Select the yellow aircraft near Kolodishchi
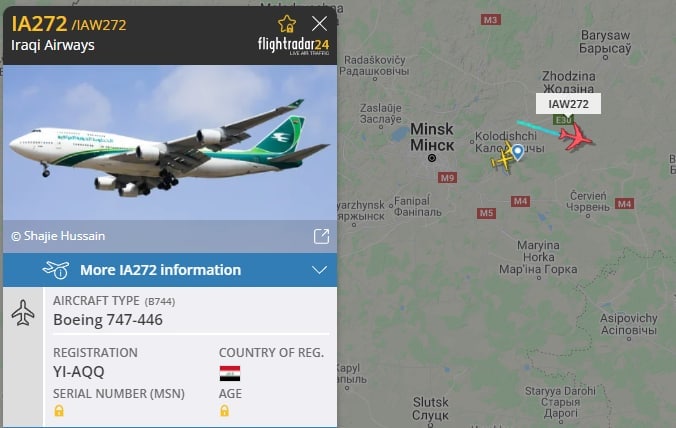 tap(502, 158)
